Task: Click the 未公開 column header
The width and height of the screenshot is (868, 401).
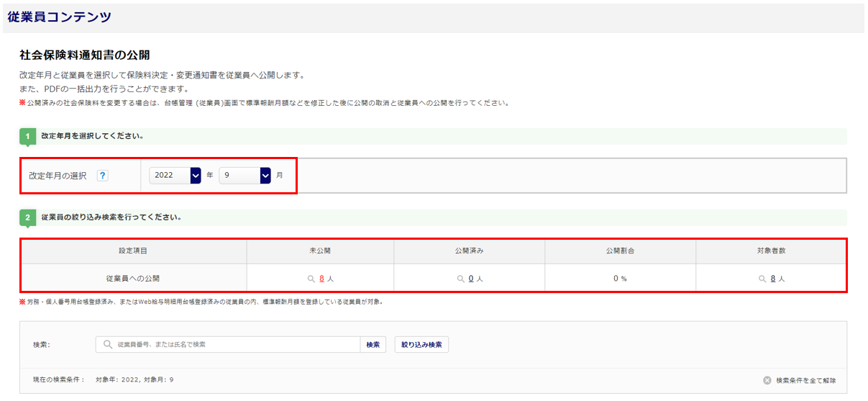Action: 320,251
